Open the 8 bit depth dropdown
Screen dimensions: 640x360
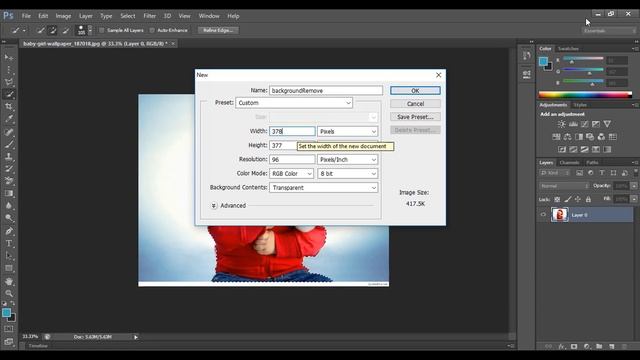click(x=347, y=173)
